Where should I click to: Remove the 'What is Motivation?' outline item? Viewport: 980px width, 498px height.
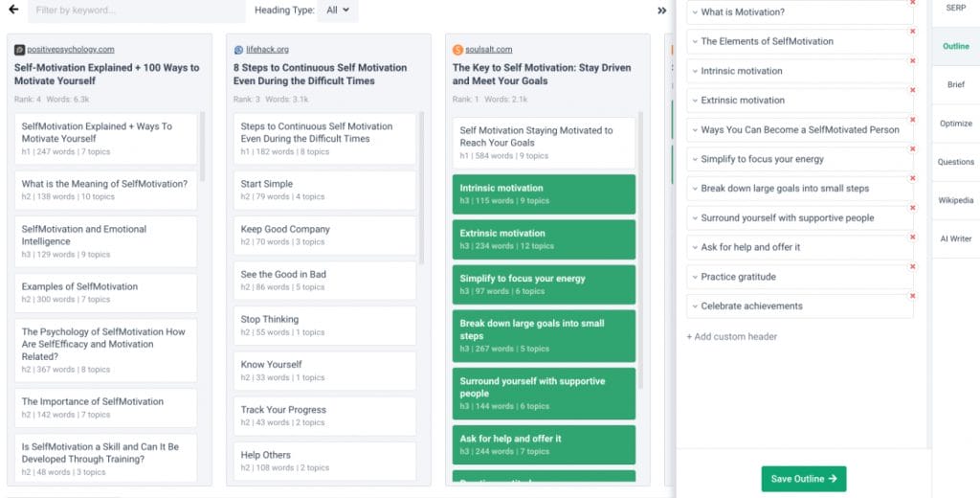coord(912,3)
